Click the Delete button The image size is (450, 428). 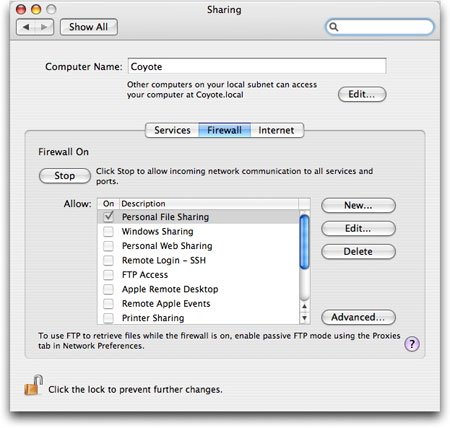point(358,251)
